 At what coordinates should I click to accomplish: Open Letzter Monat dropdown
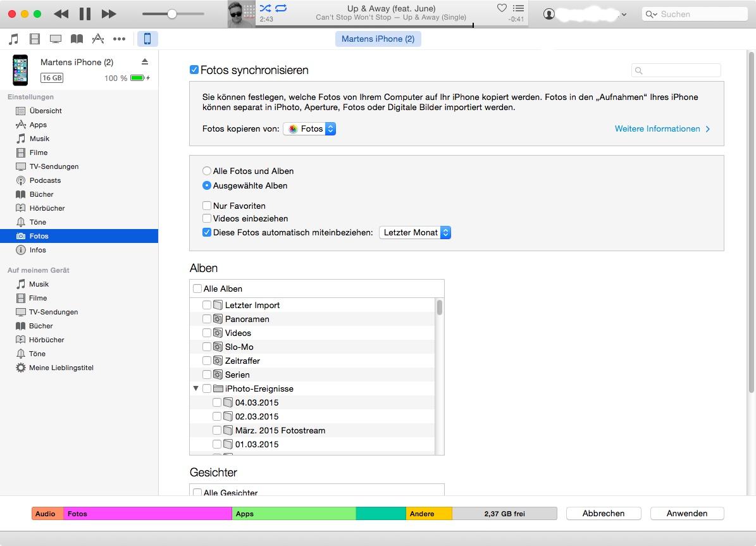point(415,232)
